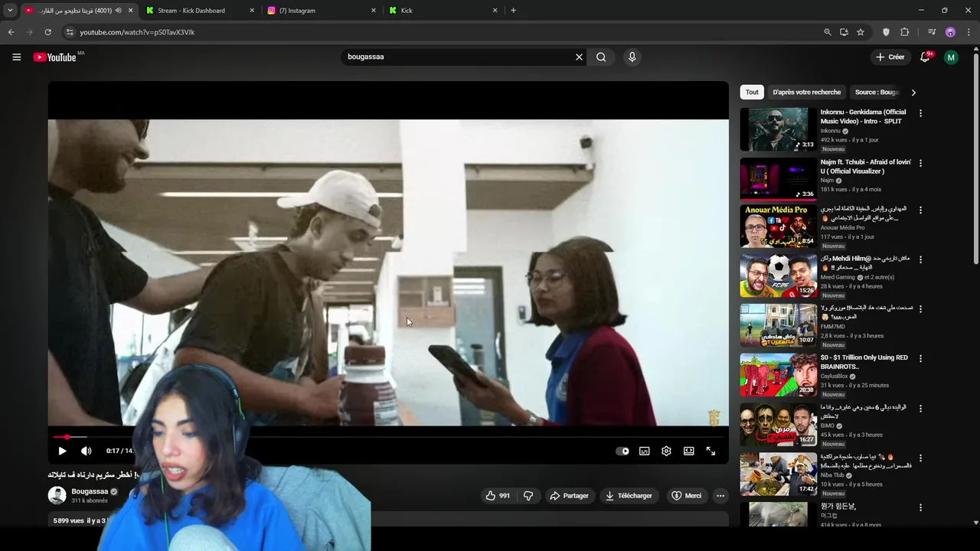980x551 pixels.
Task: Open the Bougassaa channel avatar
Action: [57, 495]
